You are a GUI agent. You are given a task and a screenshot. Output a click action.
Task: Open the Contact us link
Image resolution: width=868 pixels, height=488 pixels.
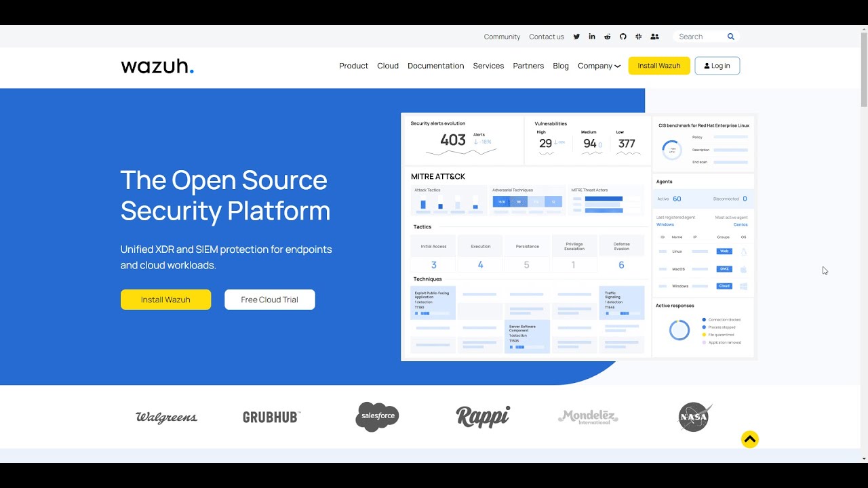(x=547, y=37)
